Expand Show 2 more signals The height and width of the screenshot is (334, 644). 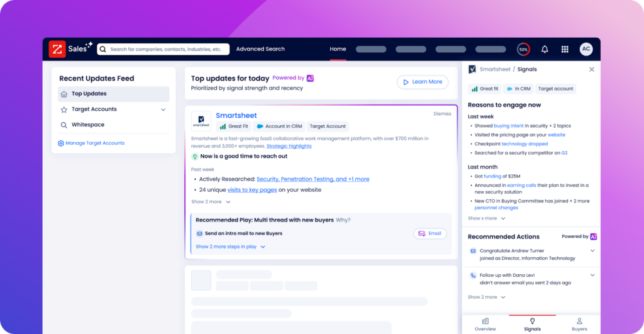click(x=211, y=202)
